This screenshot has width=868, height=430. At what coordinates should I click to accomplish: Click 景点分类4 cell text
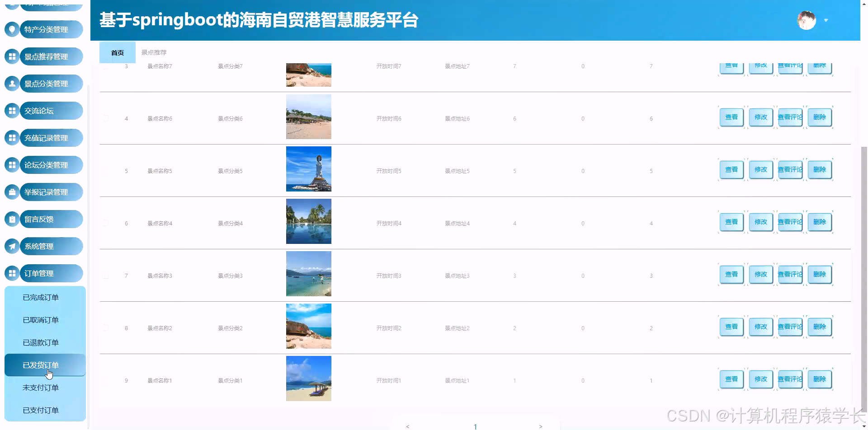(230, 223)
